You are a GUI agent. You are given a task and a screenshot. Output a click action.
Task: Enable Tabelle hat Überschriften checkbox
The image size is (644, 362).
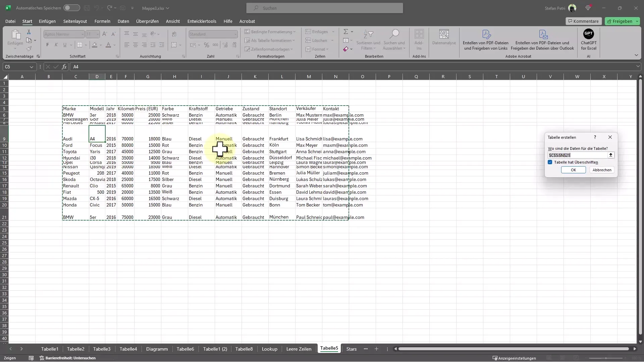tap(550, 162)
